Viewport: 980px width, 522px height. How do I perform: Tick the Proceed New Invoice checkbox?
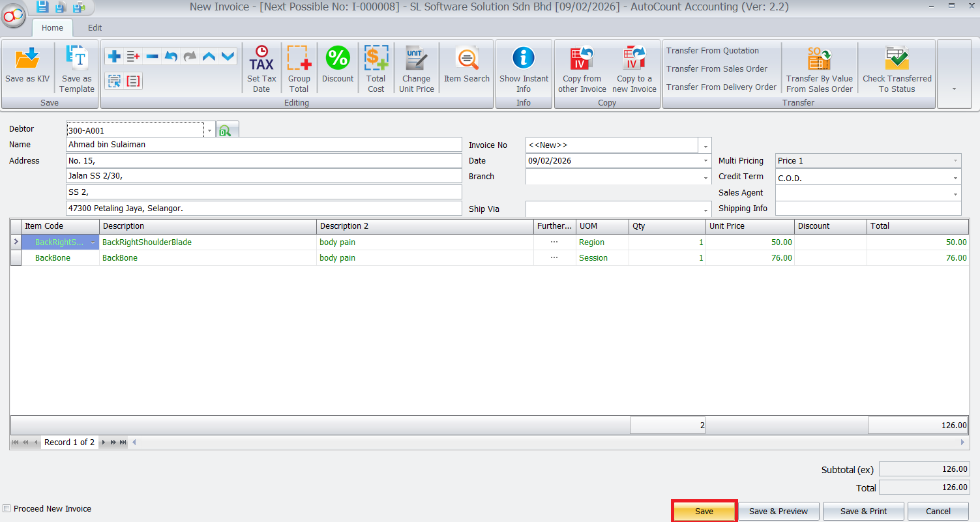(7, 508)
